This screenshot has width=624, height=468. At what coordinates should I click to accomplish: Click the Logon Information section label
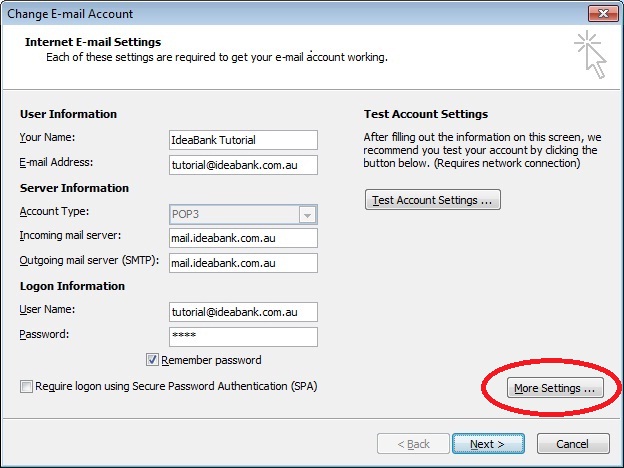[x=72, y=286]
